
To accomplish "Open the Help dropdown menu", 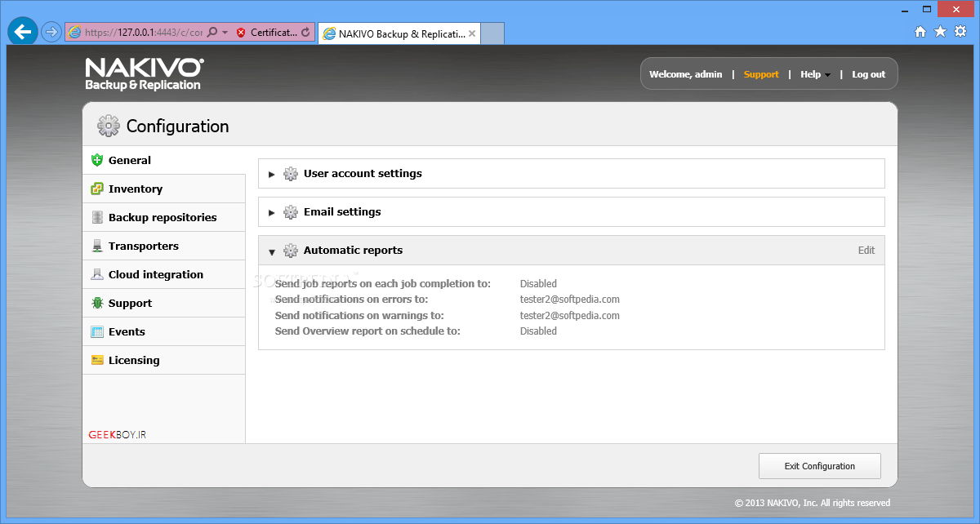I will click(815, 74).
